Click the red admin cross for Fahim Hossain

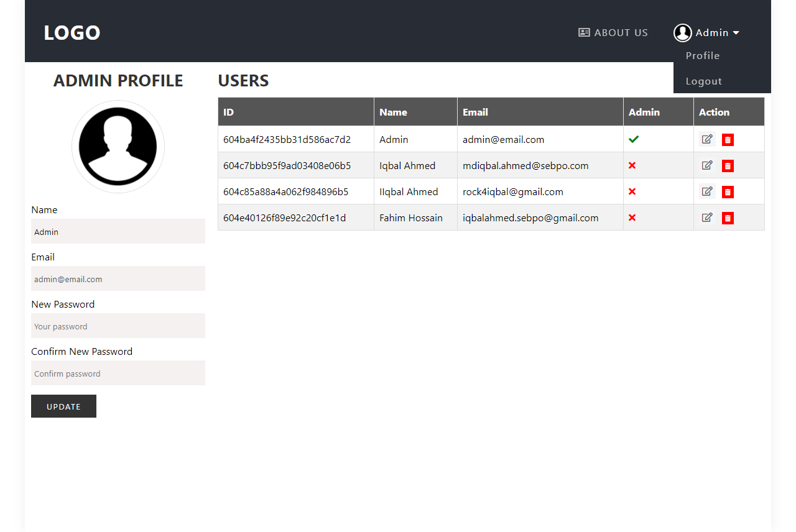pos(632,218)
